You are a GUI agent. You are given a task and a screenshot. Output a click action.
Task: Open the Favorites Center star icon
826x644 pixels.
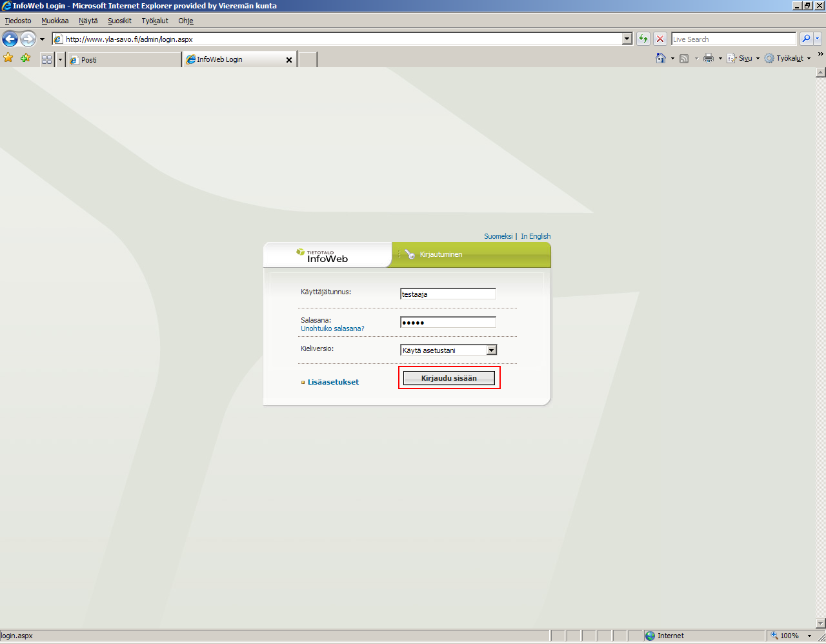(x=8, y=58)
